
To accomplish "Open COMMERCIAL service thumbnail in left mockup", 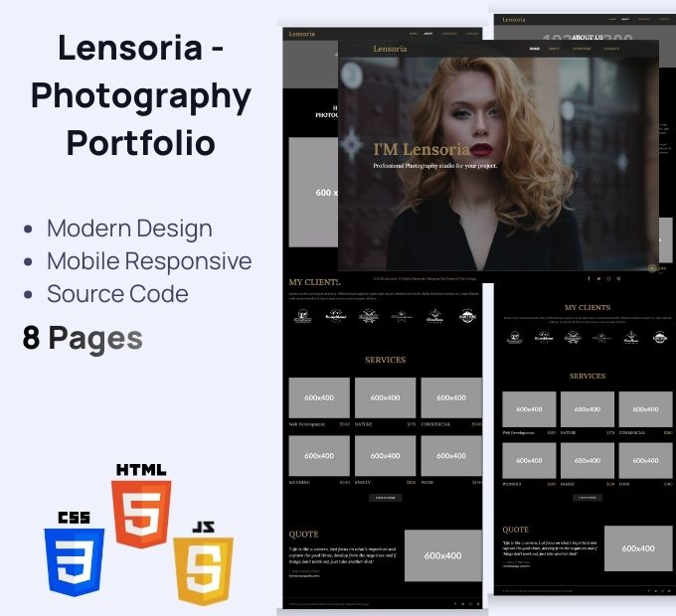I will point(451,397).
